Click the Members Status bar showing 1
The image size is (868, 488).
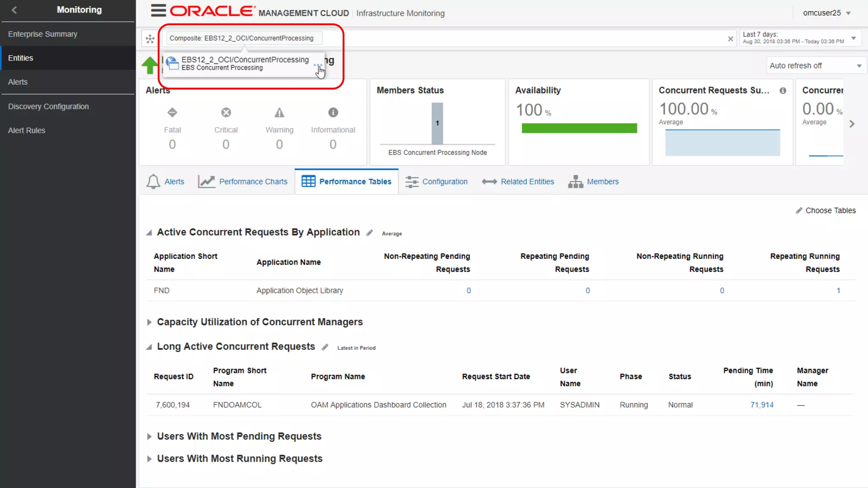(x=437, y=124)
